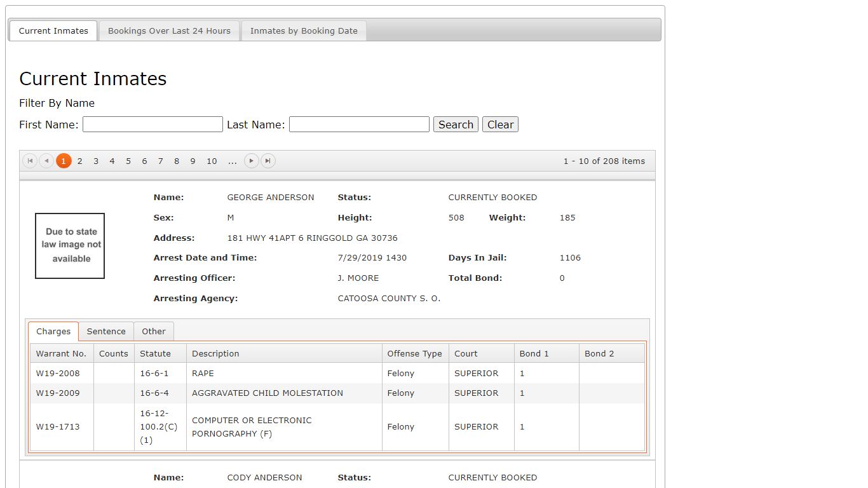The height and width of the screenshot is (488, 868).
Task: Show more pages via the ellipsis link
Action: pos(233,161)
